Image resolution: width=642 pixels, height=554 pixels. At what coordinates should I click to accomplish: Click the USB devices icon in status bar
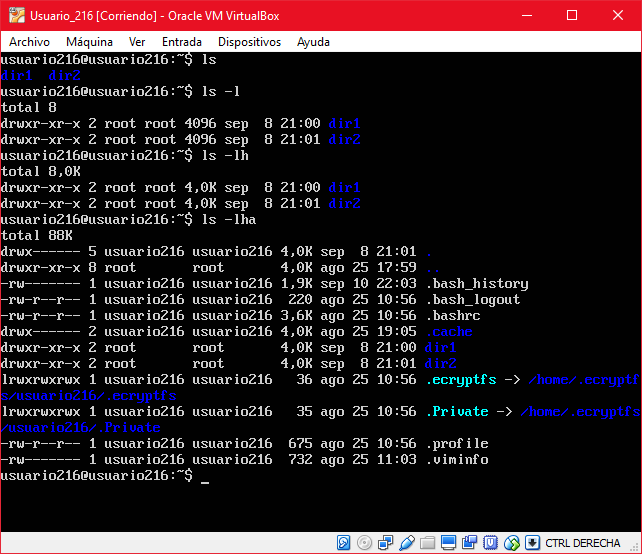click(x=407, y=543)
